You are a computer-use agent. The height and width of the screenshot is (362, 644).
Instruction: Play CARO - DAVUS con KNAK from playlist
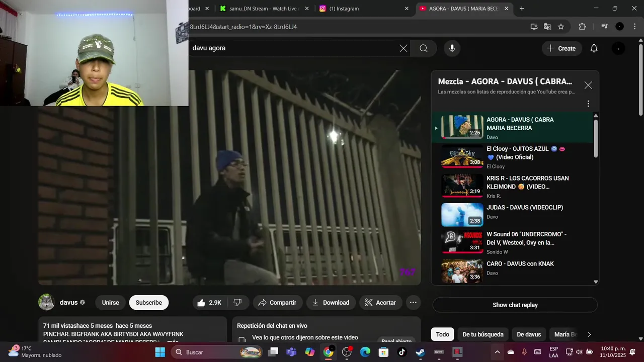pyautogui.click(x=512, y=271)
